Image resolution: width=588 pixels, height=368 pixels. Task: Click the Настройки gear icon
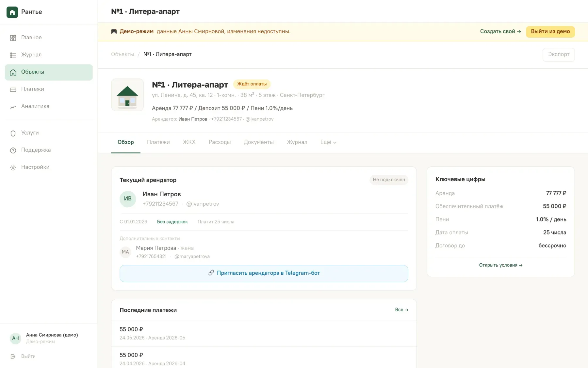(x=13, y=167)
